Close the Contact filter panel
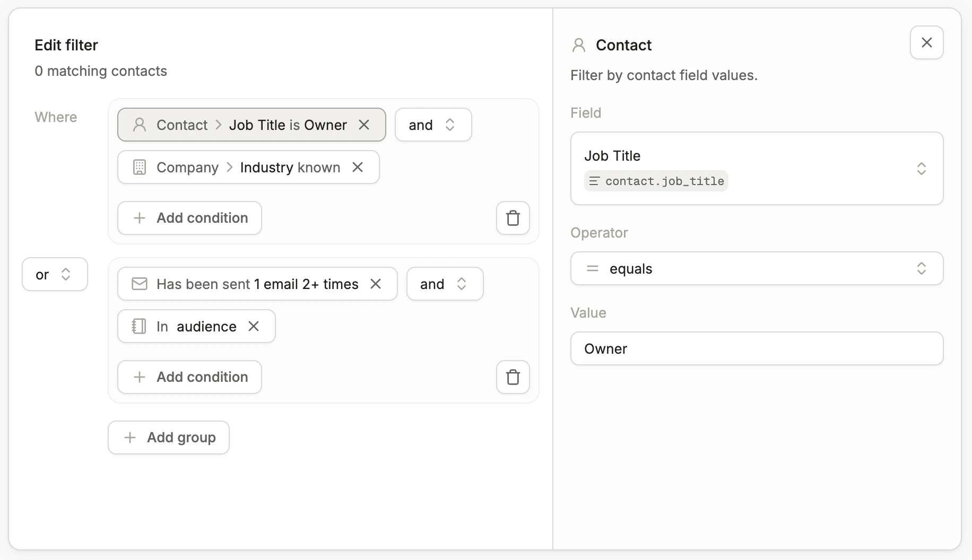Screen dimensions: 972x560 tap(926, 42)
